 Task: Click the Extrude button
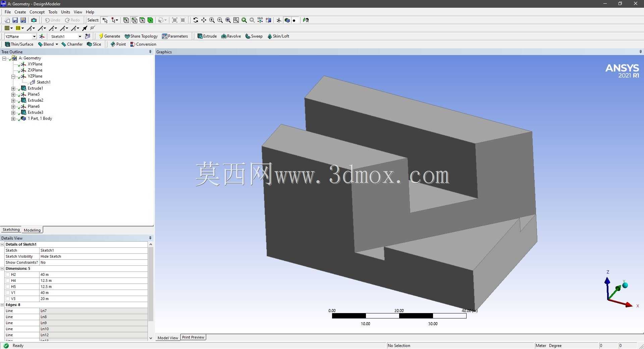pyautogui.click(x=207, y=36)
